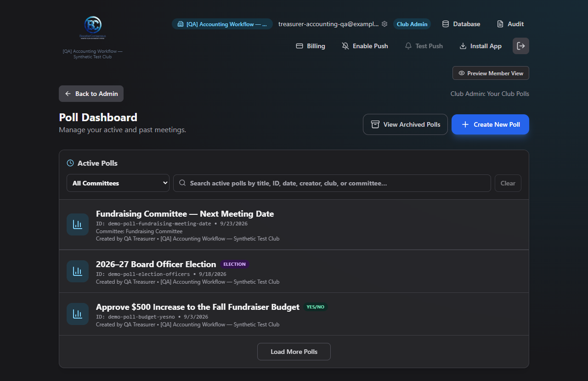588x381 pixels.
Task: Go to Billing
Action: tap(311, 46)
